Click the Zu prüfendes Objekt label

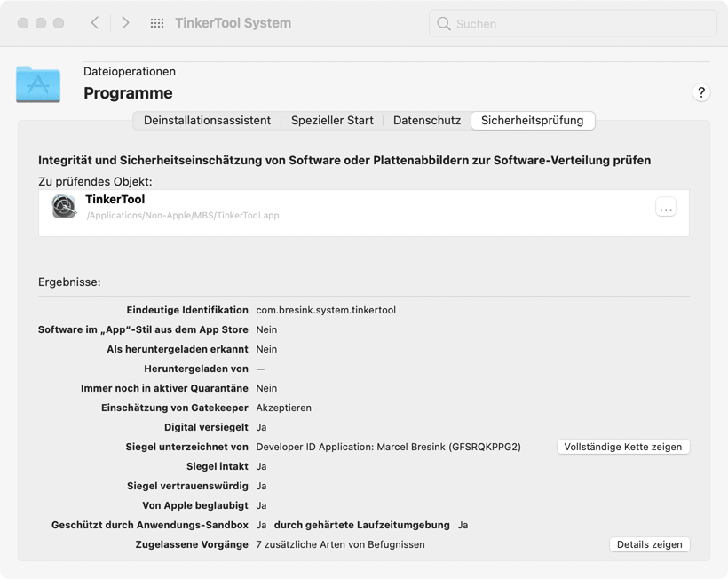pos(95,181)
